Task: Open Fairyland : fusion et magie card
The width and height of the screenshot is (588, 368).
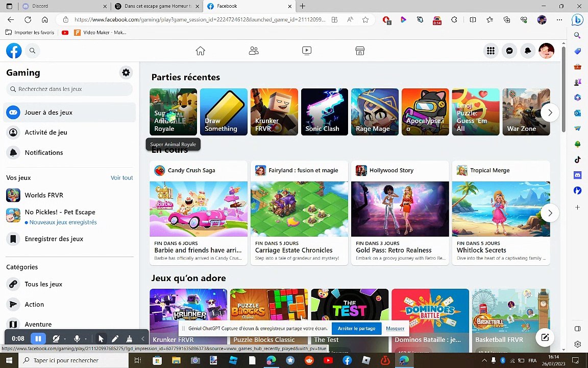Action: click(x=299, y=213)
